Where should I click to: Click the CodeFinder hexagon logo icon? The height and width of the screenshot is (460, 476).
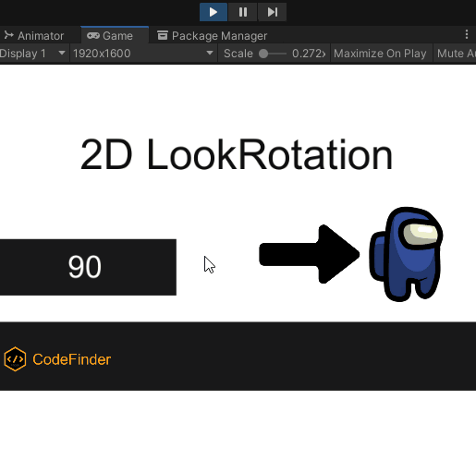[15, 359]
